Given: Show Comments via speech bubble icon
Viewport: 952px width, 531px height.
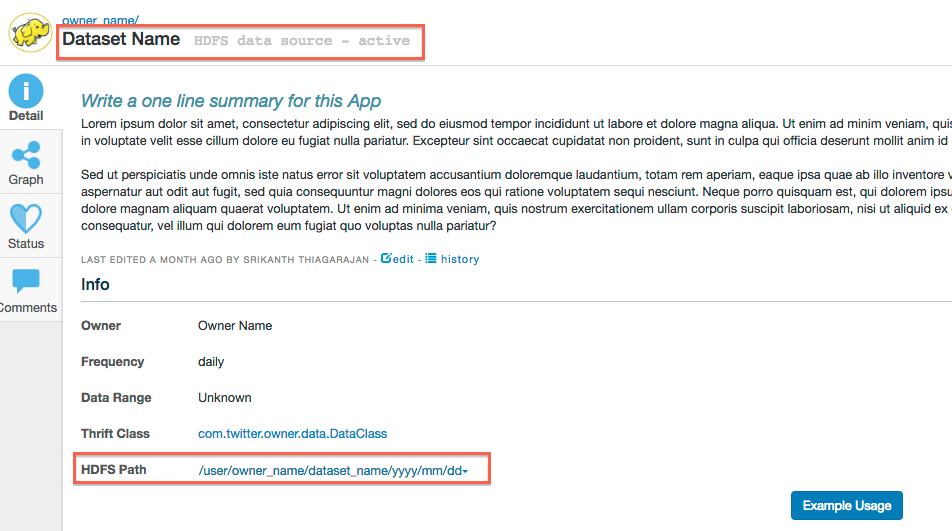Looking at the screenshot, I should click(26, 281).
